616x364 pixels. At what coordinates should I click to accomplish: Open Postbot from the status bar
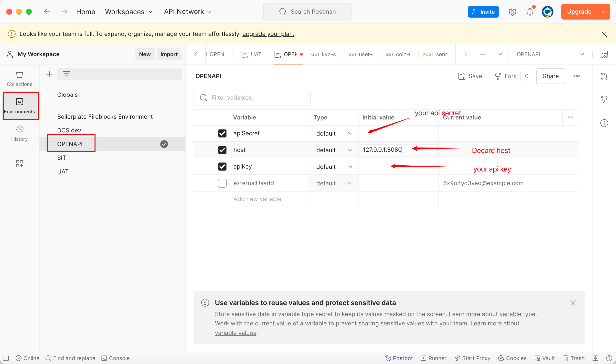[399, 358]
